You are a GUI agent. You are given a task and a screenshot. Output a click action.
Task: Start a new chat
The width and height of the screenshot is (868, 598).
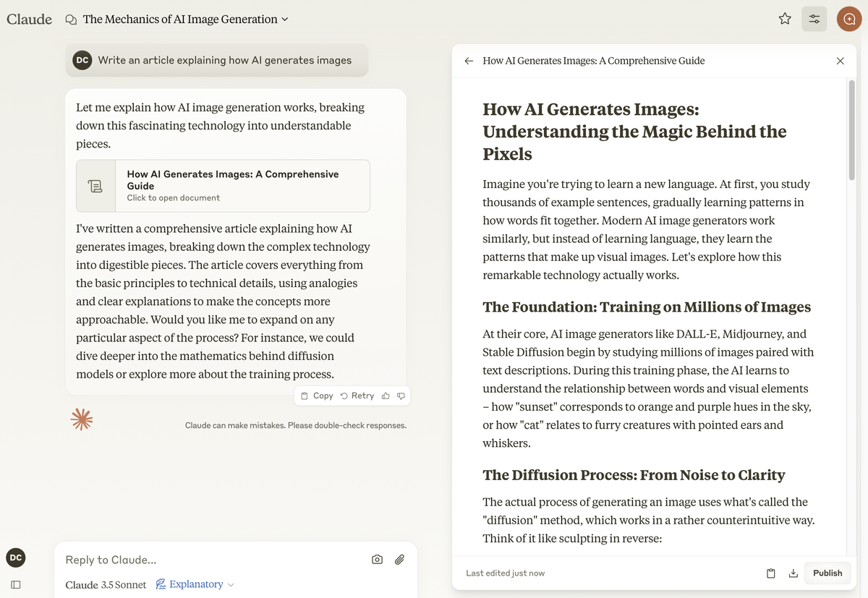[849, 20]
